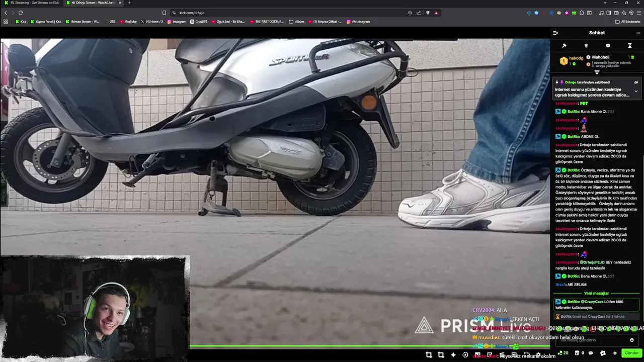Open ikinsan Stream bookmark

click(x=83, y=22)
